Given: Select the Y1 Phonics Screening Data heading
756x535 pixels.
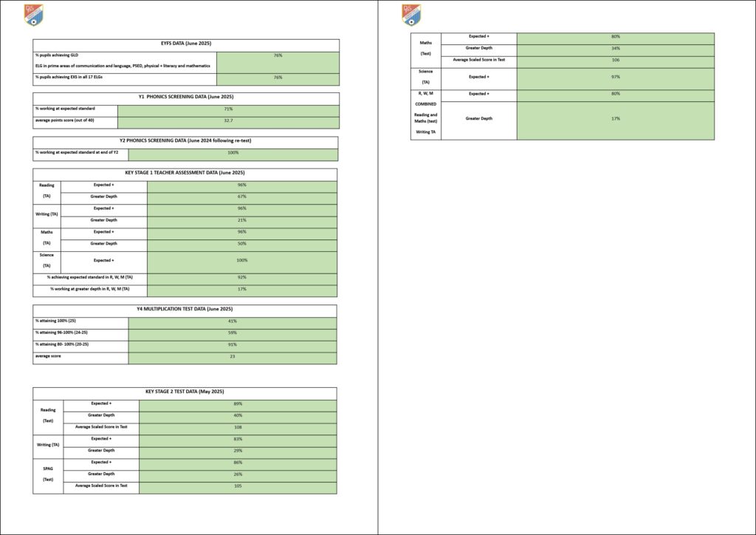Looking at the screenshot, I should (186, 97).
